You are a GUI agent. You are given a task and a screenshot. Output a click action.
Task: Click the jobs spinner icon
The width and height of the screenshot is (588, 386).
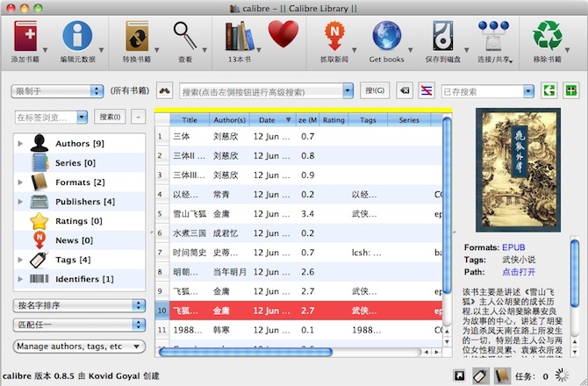pyautogui.click(x=562, y=375)
